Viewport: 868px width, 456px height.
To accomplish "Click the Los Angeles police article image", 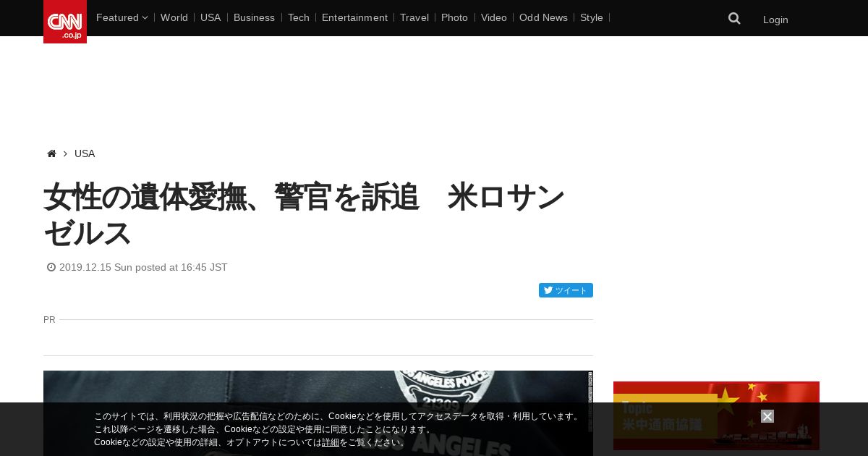I will point(318,413).
